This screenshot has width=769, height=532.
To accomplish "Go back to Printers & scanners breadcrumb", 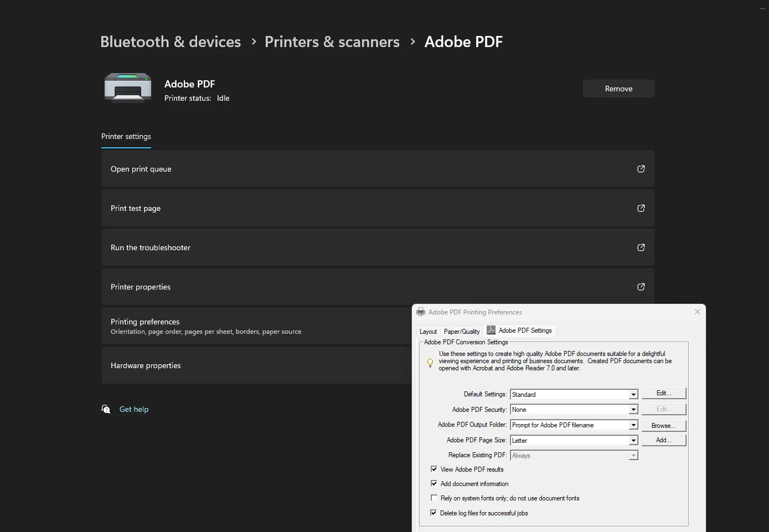I will 332,42.
